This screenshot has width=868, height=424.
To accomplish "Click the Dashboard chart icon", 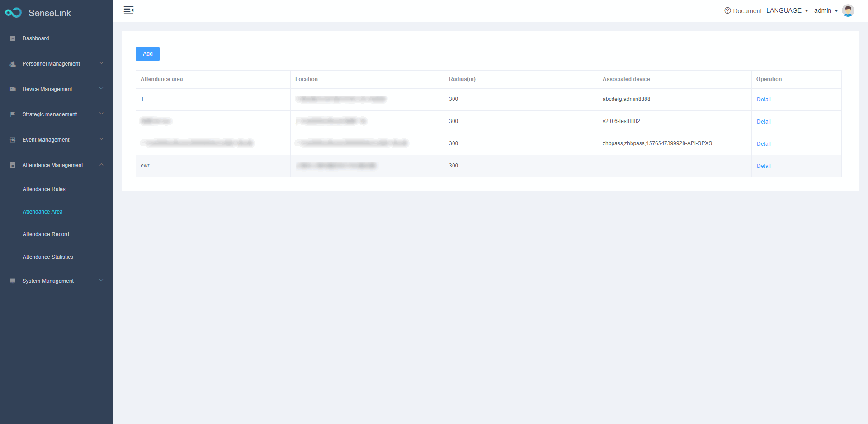I will point(13,38).
